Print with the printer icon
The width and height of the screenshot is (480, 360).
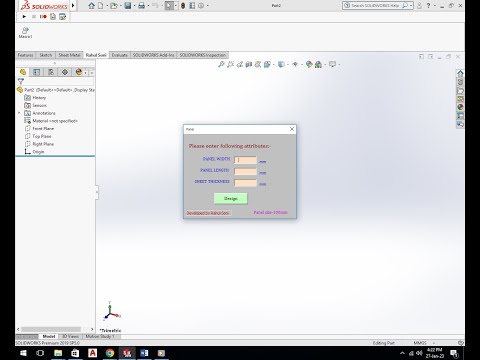(142, 6)
